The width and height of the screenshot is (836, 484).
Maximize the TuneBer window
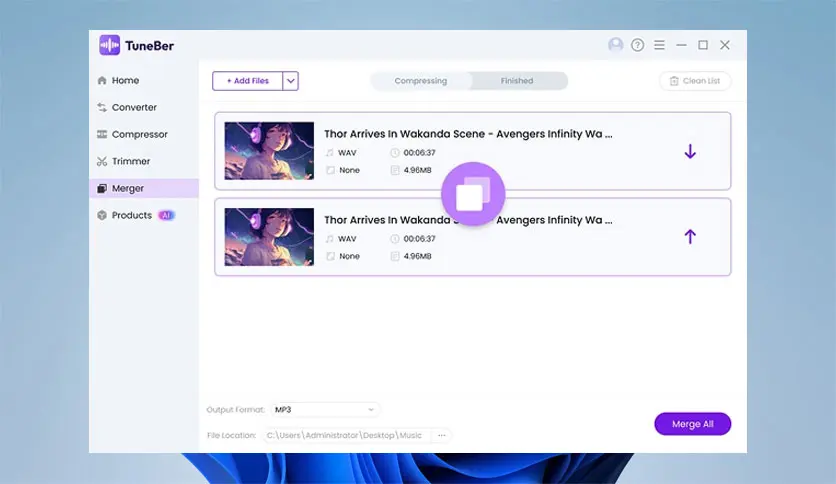703,45
